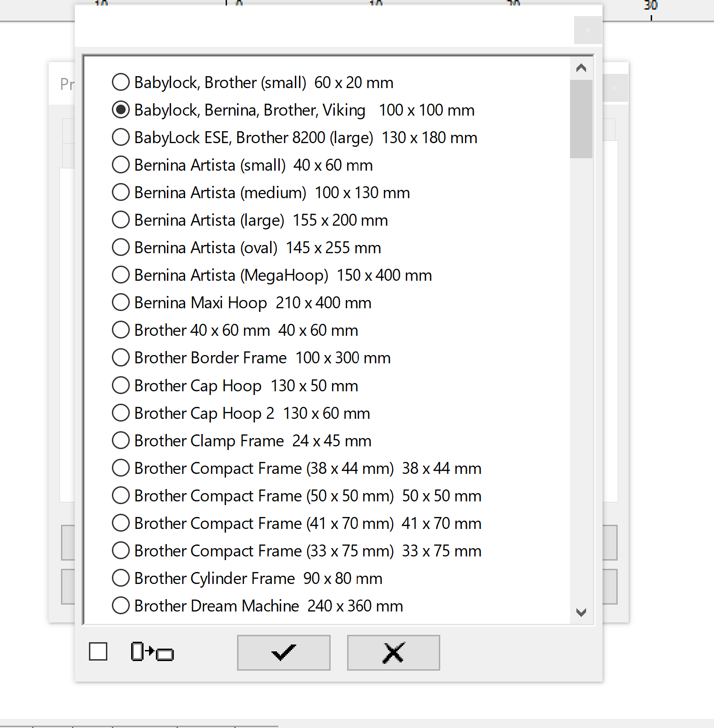The image size is (714, 728).
Task: Select Brother Dream Machine 240 x 360 mm
Action: [x=121, y=606]
